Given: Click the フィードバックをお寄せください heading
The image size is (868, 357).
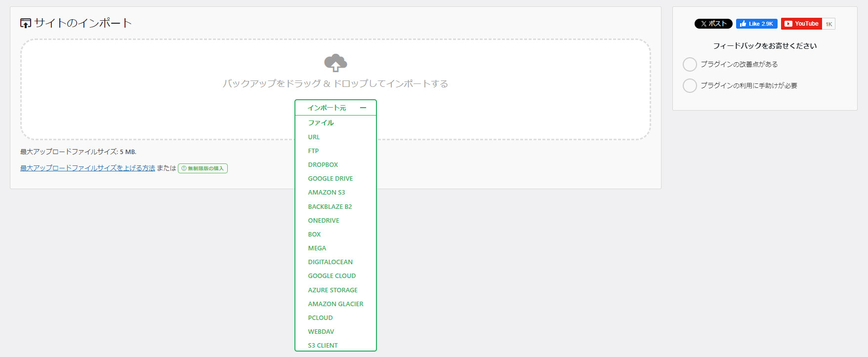Looking at the screenshot, I should point(765,45).
